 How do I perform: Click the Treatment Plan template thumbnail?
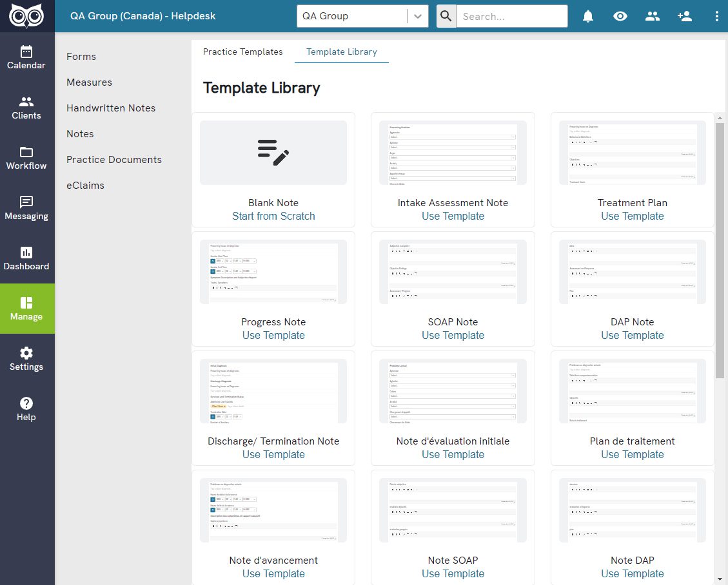[632, 153]
